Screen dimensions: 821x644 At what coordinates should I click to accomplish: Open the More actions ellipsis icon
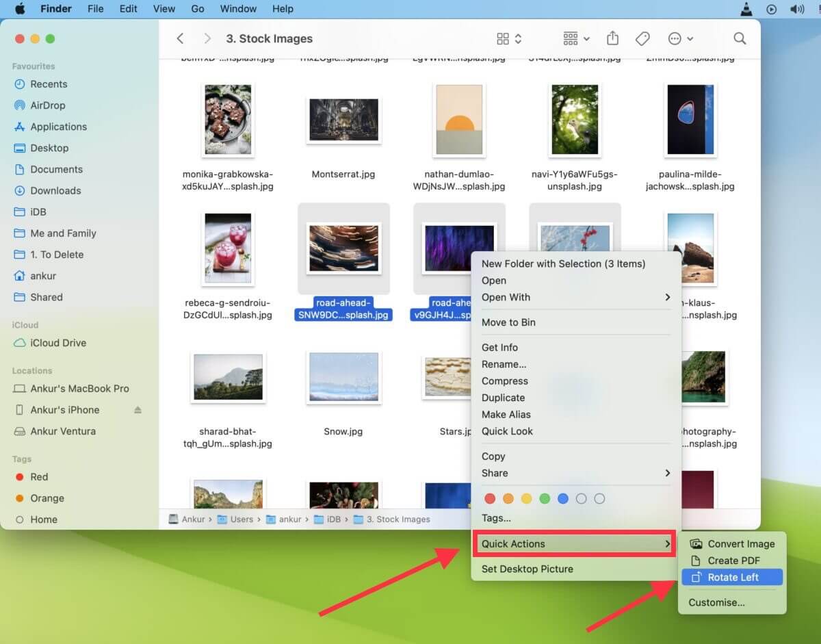tap(673, 39)
